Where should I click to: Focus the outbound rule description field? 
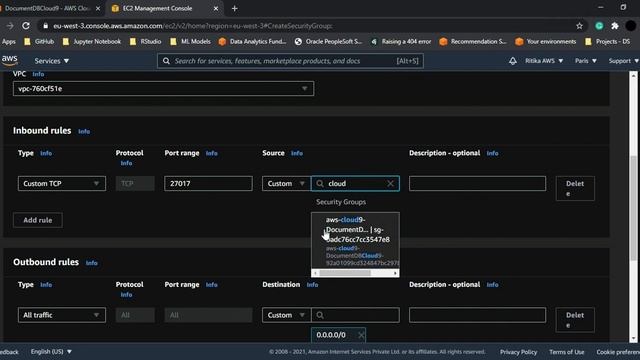point(477,315)
